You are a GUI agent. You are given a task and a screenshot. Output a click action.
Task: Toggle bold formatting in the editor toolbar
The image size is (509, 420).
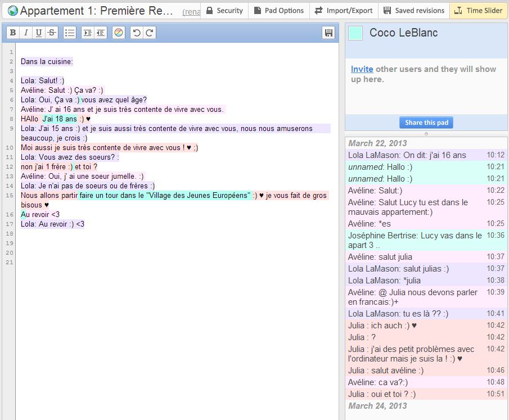pos(13,33)
